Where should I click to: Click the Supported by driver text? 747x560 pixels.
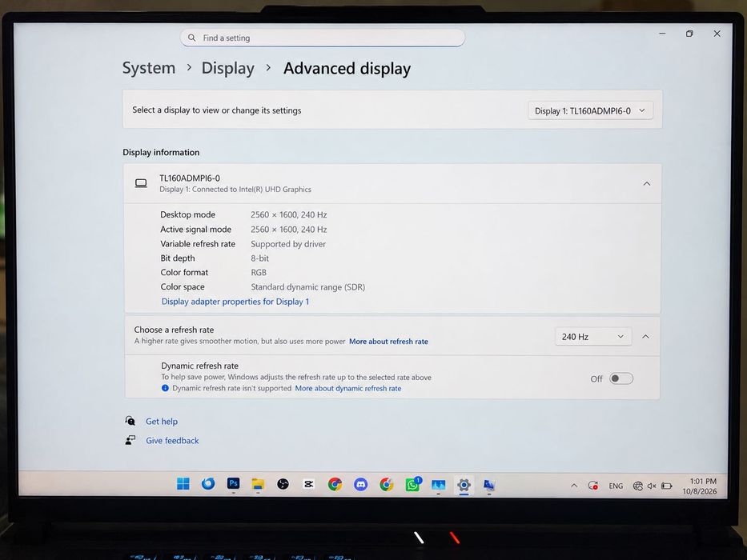(288, 244)
